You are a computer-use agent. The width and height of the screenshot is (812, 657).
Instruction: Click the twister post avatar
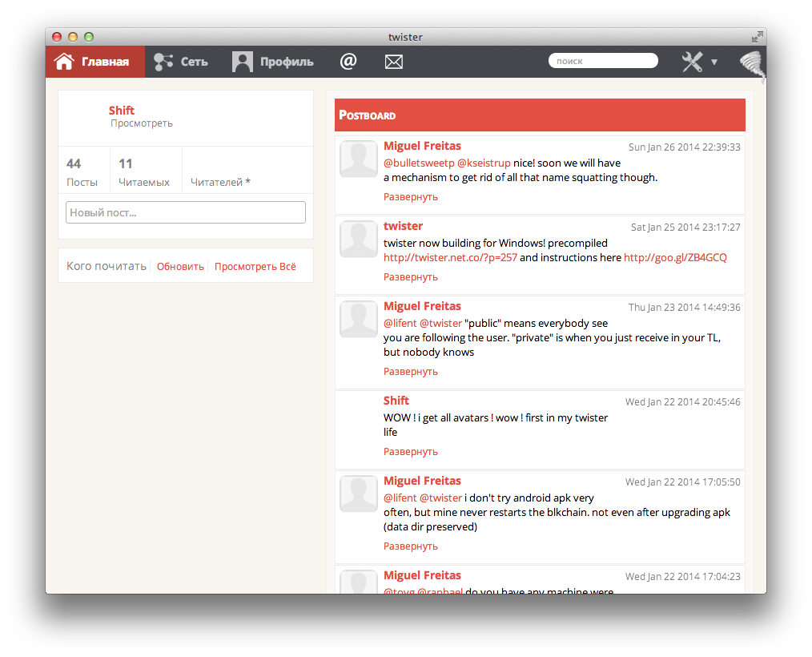point(359,240)
